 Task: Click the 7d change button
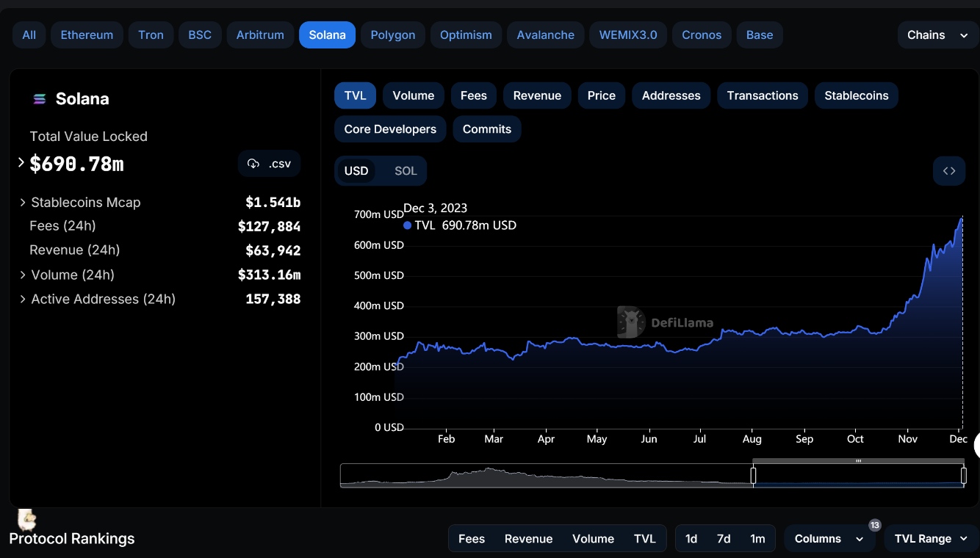click(x=724, y=539)
